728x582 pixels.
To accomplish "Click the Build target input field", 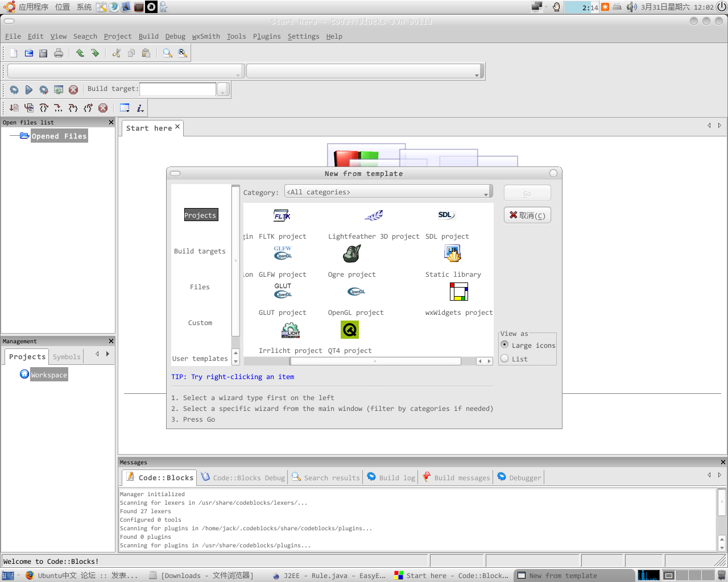I will pos(178,89).
